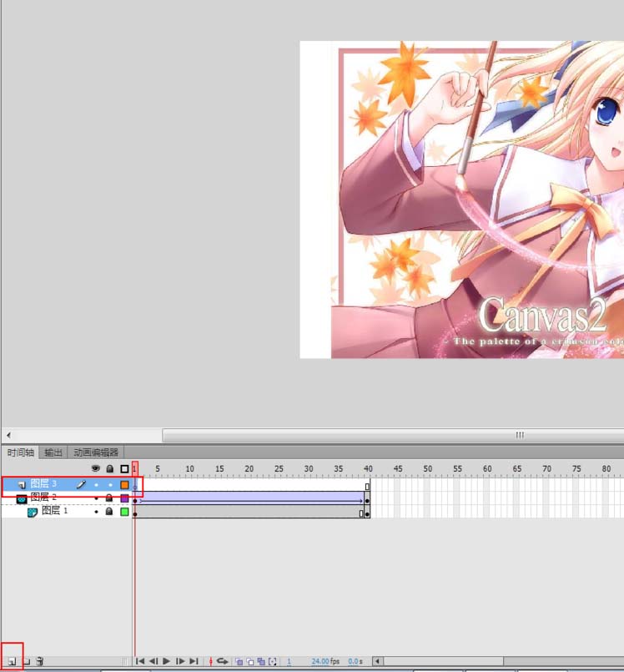Viewport: 624px width, 672px height.
Task: Switch to the 时间轴 tab
Action: pos(21,452)
